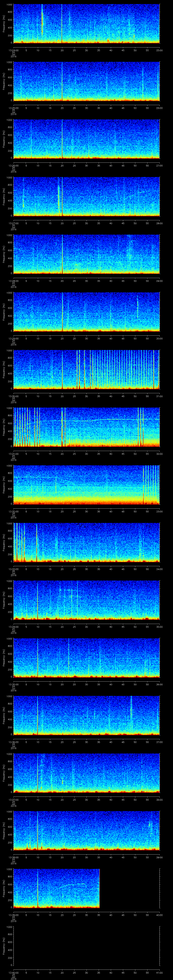Click the 10-second tick under 13:26:00 spectrogram
Screen dimensions: 173x980
tap(38, 166)
